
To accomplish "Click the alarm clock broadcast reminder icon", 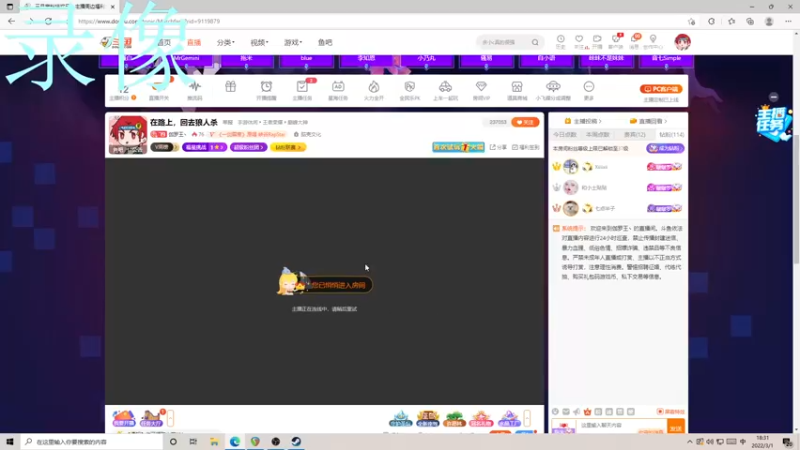I will (266, 87).
